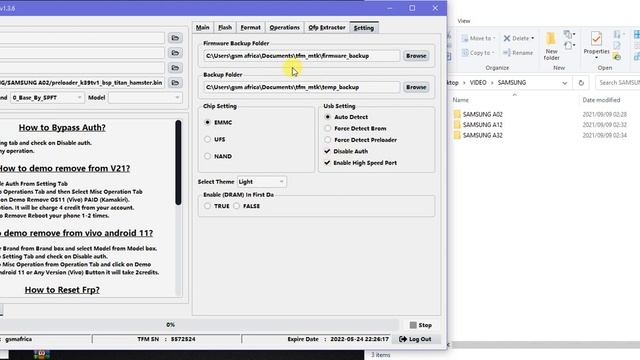Browse for Backup Folder
The width and height of the screenshot is (640, 360).
tap(416, 87)
